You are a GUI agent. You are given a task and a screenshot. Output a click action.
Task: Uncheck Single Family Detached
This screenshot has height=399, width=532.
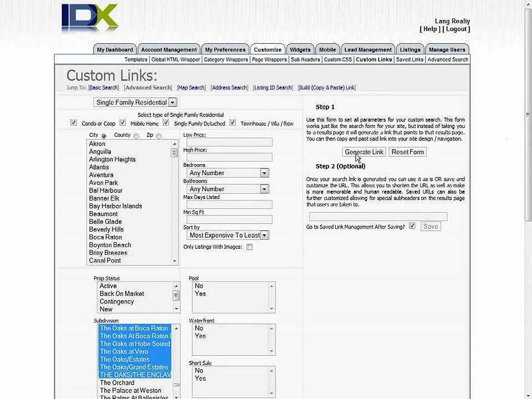(x=166, y=122)
